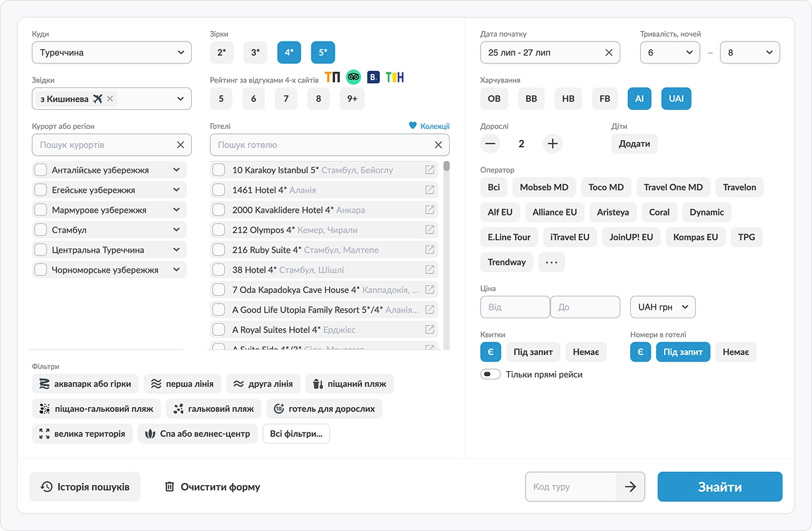Click the trash icon beside Очистити форму
Screen dimensions: 812x531
tap(169, 486)
